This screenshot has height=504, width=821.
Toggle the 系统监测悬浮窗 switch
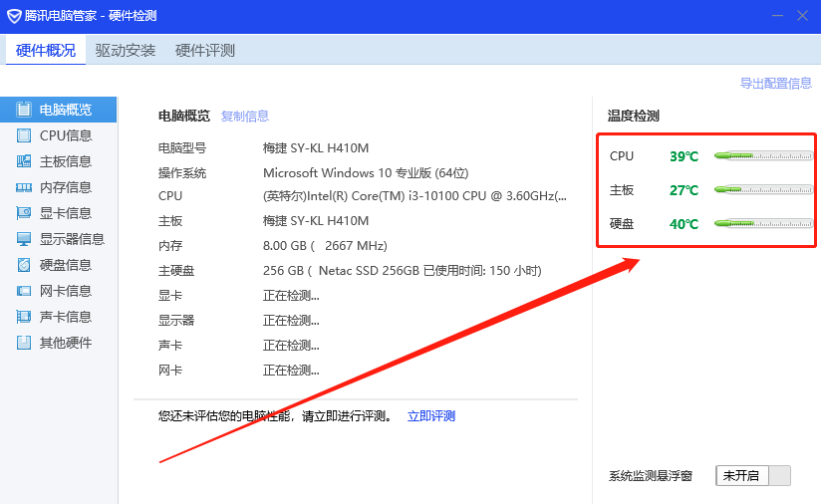(753, 476)
